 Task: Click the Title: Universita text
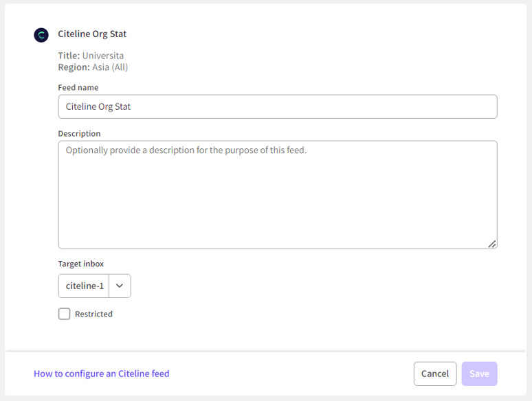[91, 56]
